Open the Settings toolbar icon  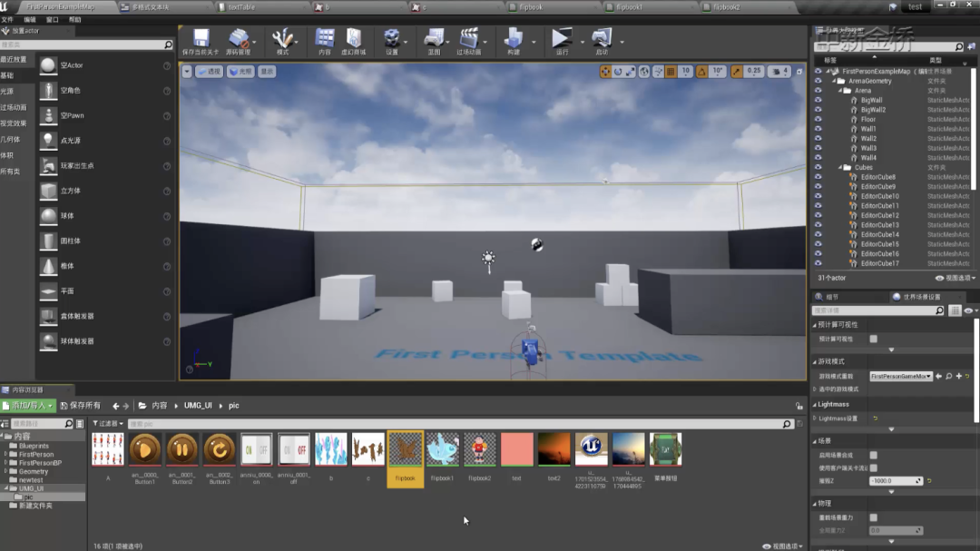pos(392,39)
